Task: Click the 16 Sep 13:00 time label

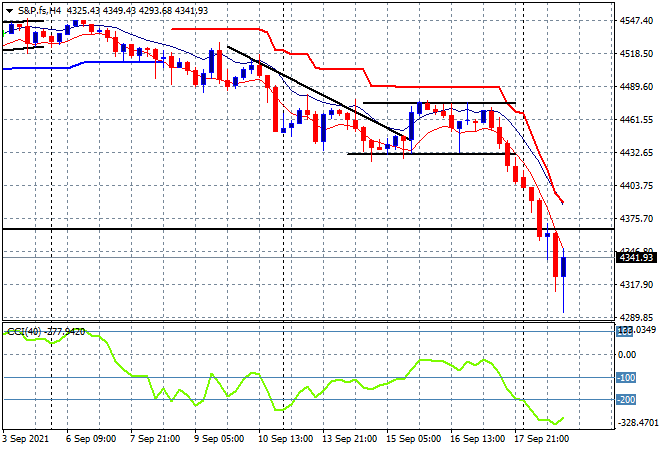Action: (477, 439)
